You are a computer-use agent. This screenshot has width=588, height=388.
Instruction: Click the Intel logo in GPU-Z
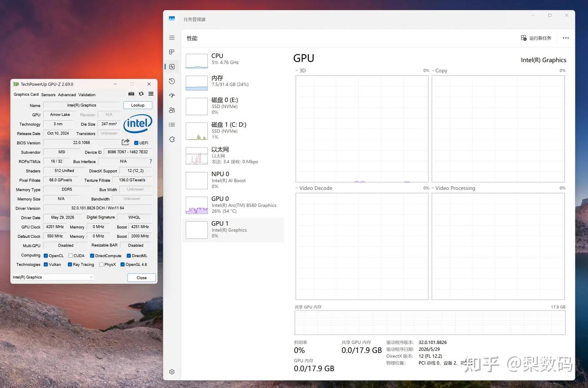pyautogui.click(x=138, y=123)
